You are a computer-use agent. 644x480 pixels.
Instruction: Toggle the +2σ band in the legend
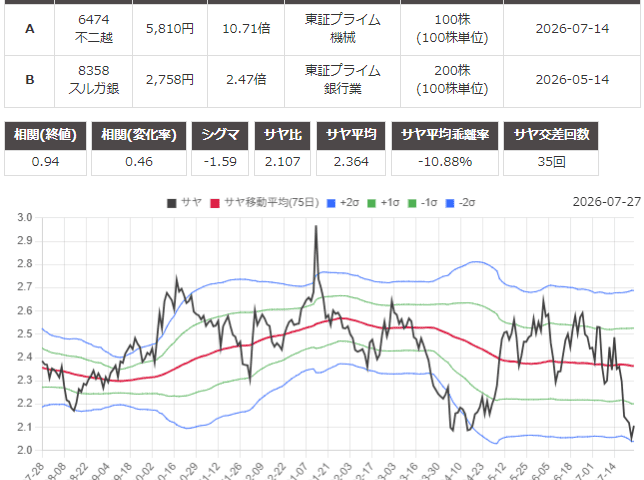(x=343, y=203)
